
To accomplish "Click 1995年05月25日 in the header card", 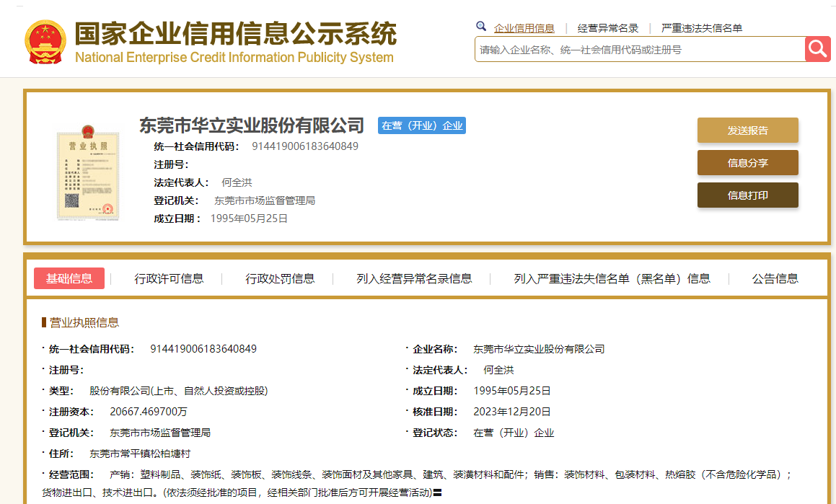I will (x=249, y=218).
